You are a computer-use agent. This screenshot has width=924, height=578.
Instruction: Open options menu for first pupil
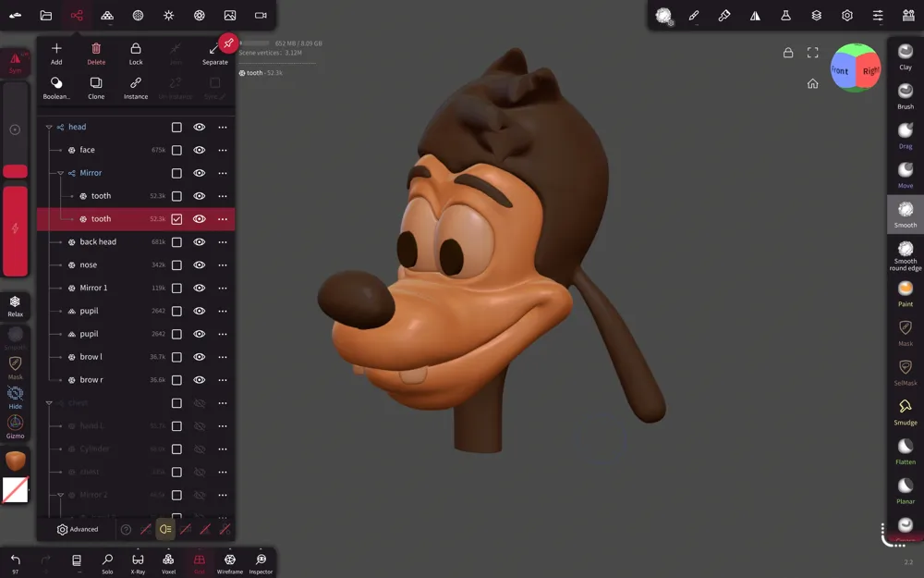click(222, 311)
